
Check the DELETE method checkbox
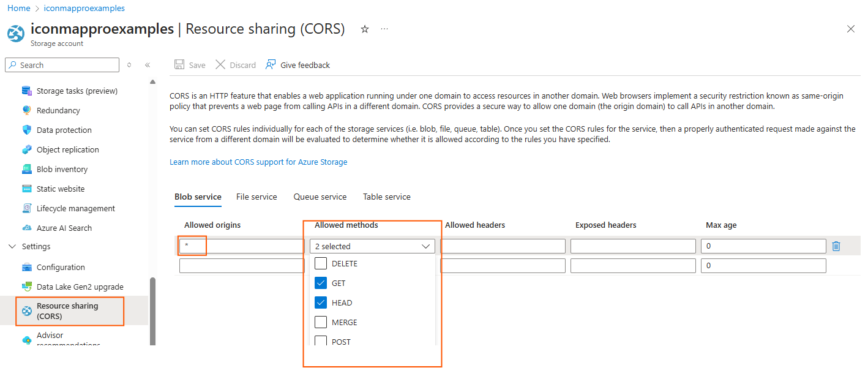(x=321, y=264)
